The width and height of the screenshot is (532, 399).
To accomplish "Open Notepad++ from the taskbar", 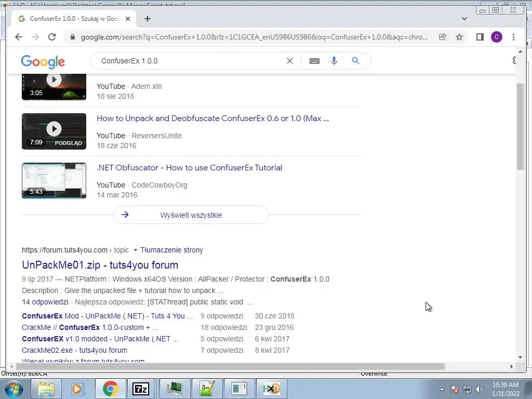I will [207, 389].
